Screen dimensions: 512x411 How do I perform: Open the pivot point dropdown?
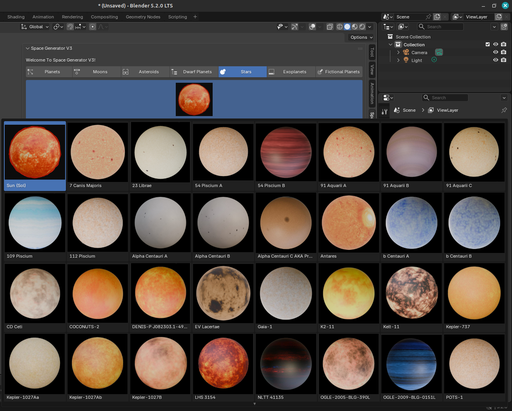58,27
